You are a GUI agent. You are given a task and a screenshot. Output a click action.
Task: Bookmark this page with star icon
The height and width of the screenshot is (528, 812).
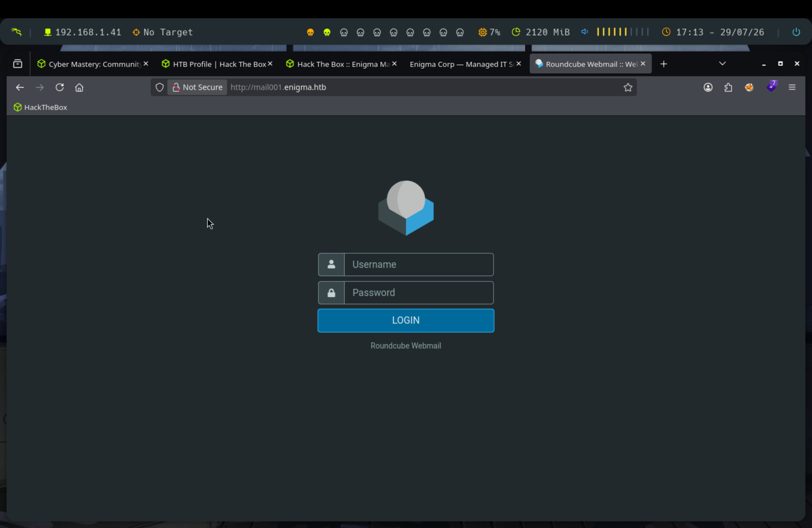click(x=628, y=87)
